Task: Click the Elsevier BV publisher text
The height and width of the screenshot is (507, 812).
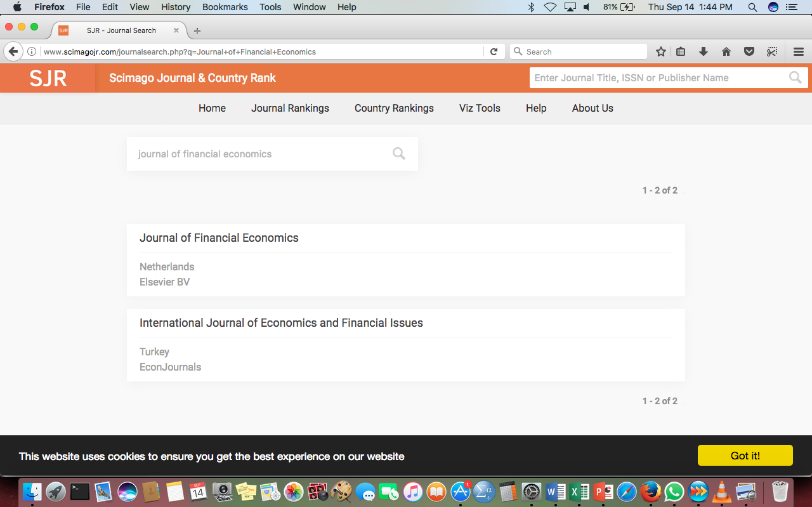Action: click(164, 282)
